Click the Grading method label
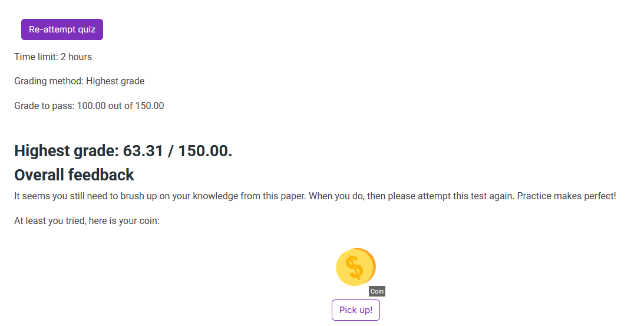Screen dimensions: 644x326 (x=48, y=81)
